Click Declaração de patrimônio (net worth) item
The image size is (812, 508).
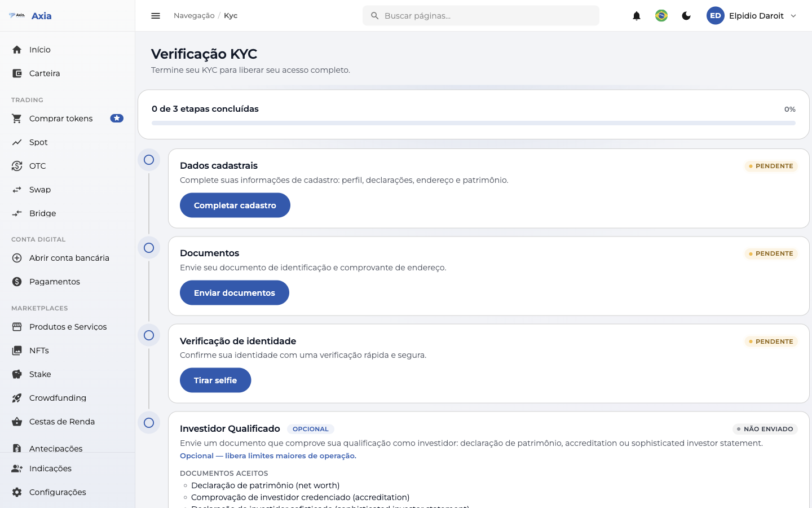click(265, 485)
